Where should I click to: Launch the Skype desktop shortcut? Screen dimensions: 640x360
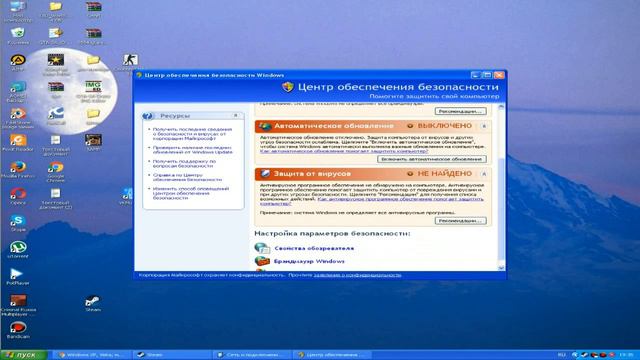point(18,221)
